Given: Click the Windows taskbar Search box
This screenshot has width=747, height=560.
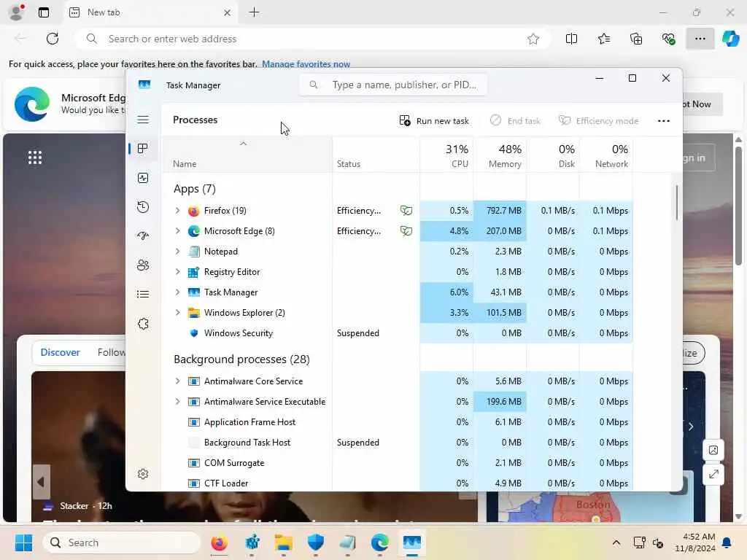Looking at the screenshot, I should (122, 542).
